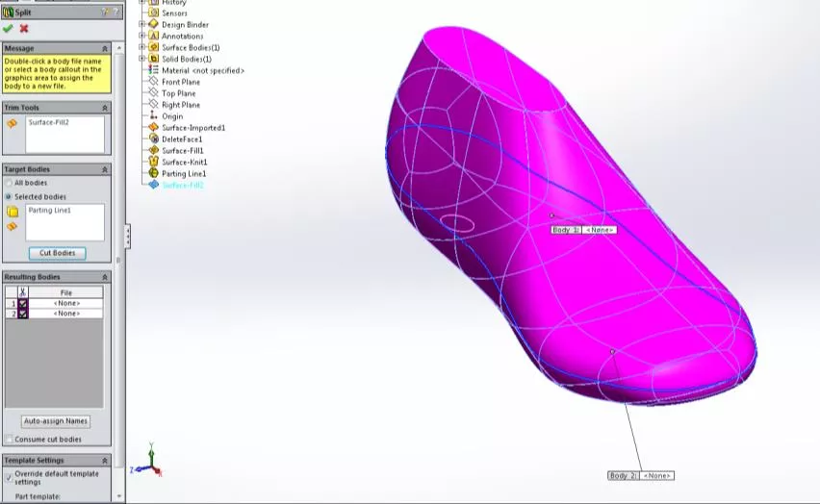820x504 pixels.
Task: Cancel the Split with the red X
Action: (23, 29)
